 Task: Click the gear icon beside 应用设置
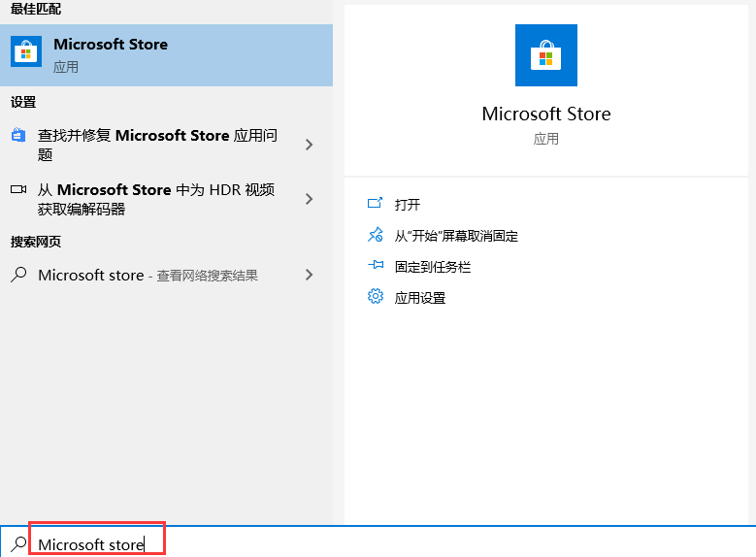click(x=376, y=296)
